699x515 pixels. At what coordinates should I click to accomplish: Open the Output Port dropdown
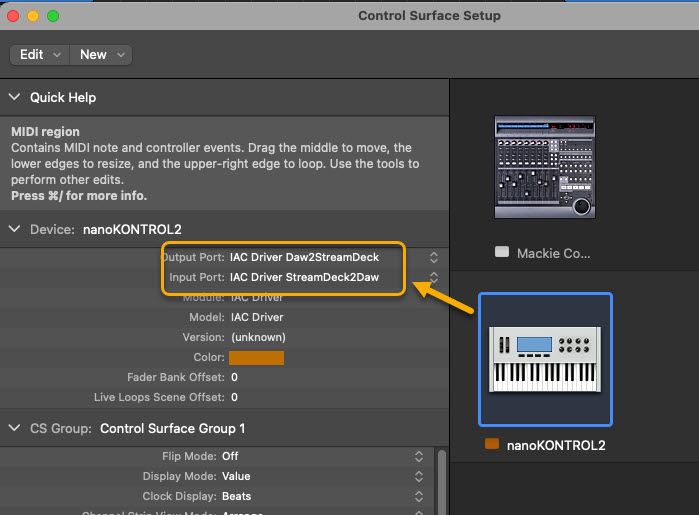tap(433, 257)
